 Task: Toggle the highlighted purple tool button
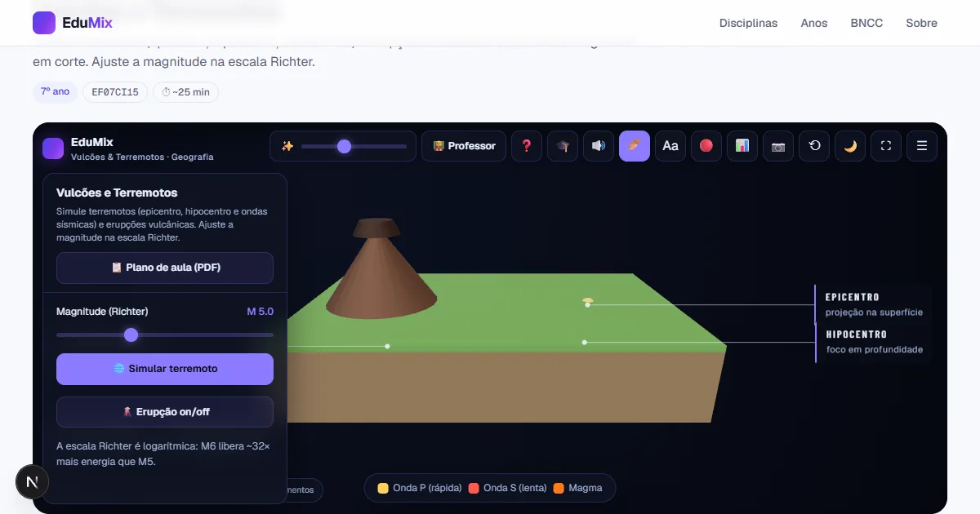635,146
